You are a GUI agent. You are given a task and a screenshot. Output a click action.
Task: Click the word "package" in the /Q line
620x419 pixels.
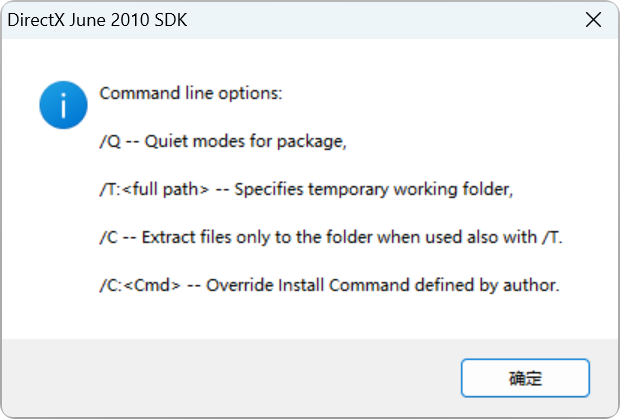pyautogui.click(x=313, y=142)
